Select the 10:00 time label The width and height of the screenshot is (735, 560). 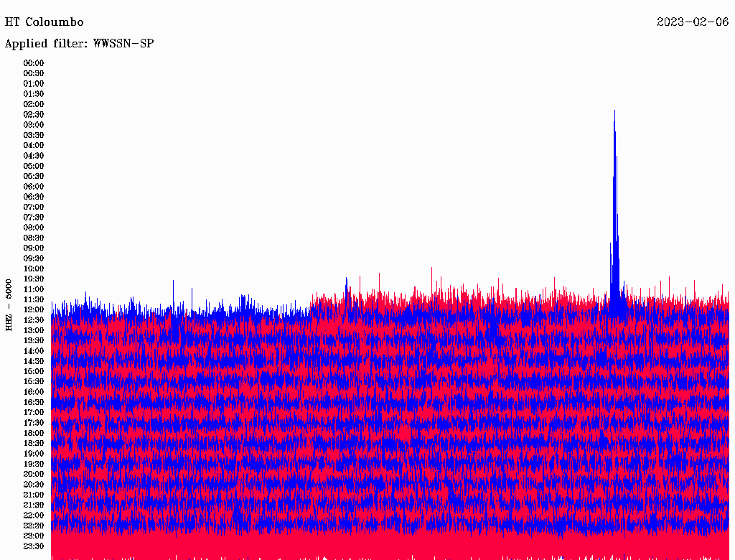34,269
